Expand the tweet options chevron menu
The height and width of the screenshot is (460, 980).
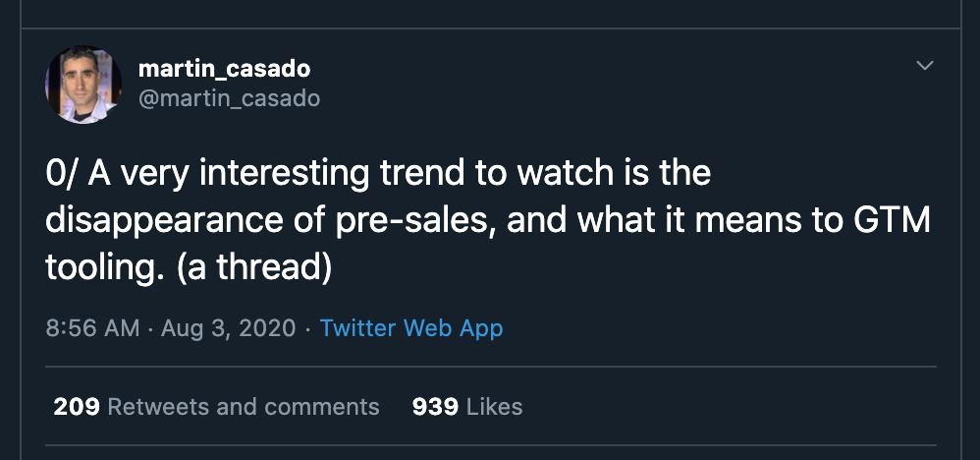pos(924,66)
